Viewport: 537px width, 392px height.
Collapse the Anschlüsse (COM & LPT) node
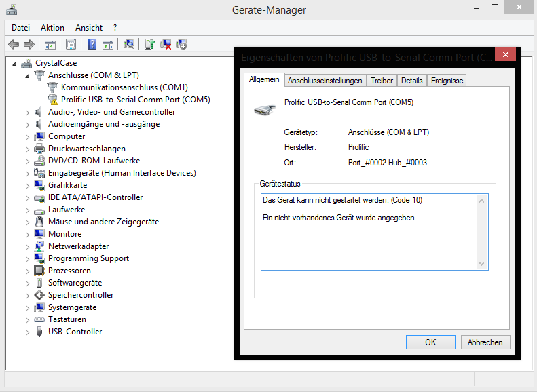coord(27,76)
